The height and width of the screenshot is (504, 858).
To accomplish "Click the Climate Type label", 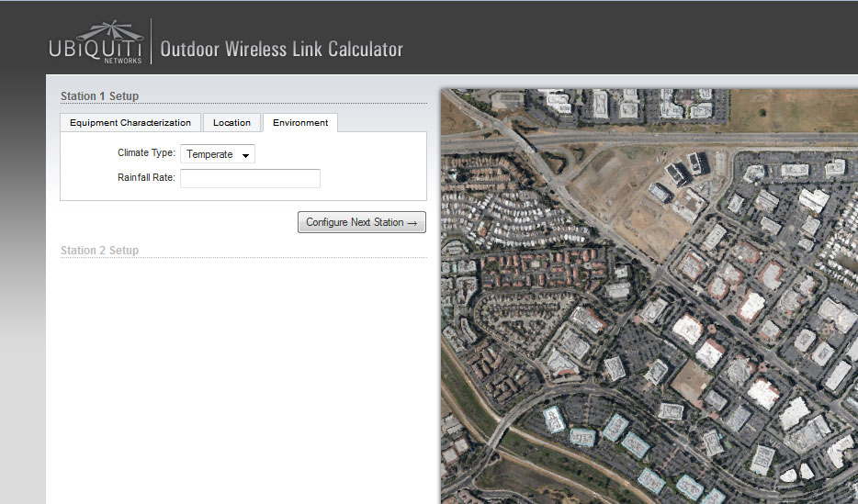I will pyautogui.click(x=146, y=153).
